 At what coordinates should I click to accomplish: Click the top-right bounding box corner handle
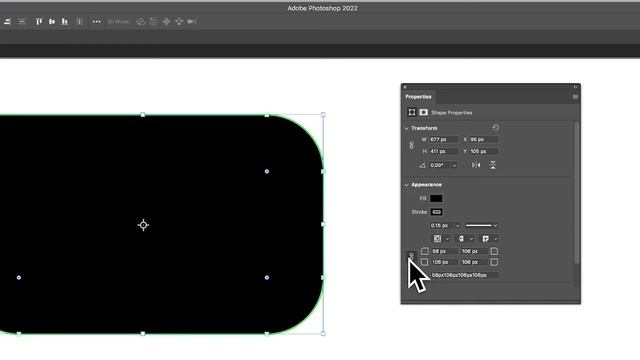(323, 115)
